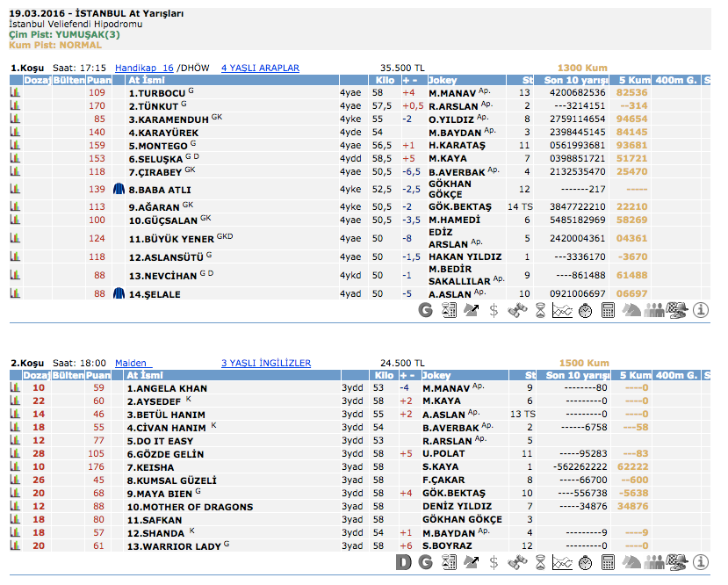Open the calculator icon below race 2

point(608,562)
